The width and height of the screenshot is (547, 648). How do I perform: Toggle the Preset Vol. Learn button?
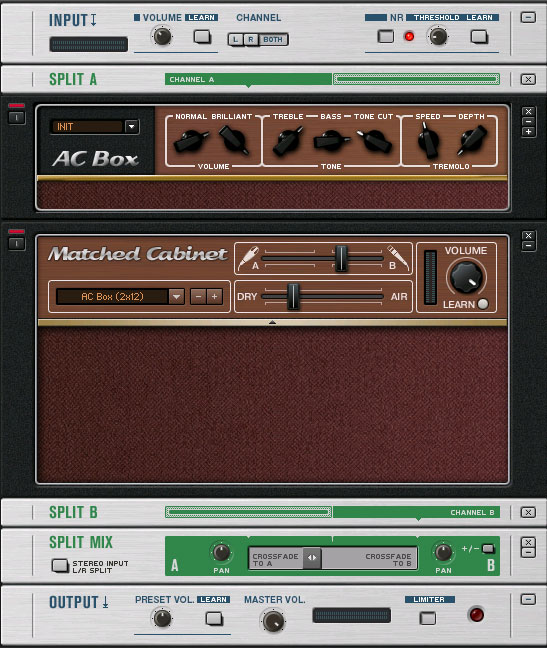[x=214, y=619]
